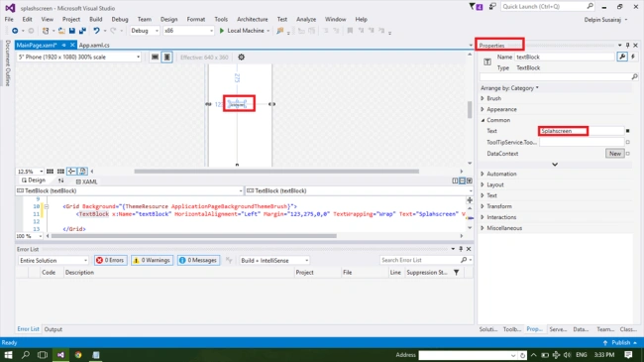Click Local Machine run button
This screenshot has height=362, width=644.
pyautogui.click(x=245, y=31)
